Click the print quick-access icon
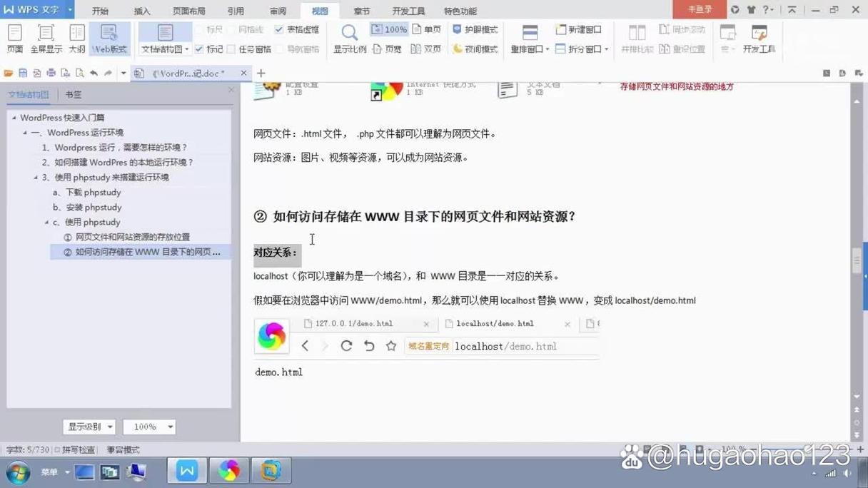 coord(51,73)
